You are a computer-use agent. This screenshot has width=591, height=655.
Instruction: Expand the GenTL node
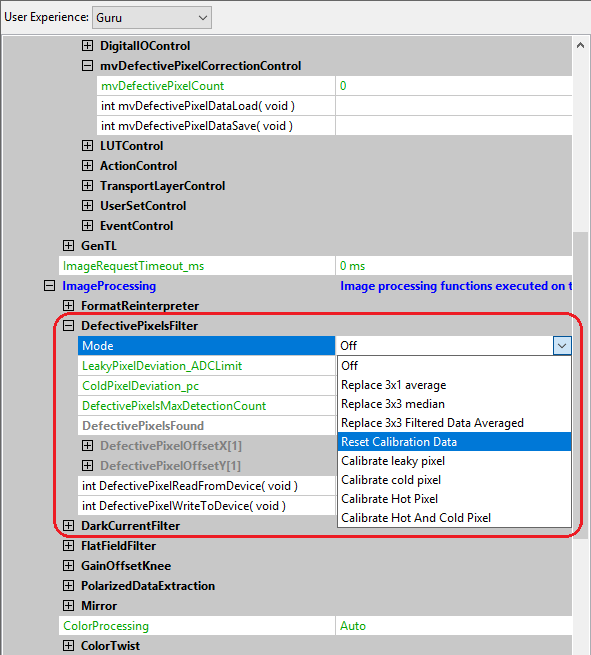(68, 246)
